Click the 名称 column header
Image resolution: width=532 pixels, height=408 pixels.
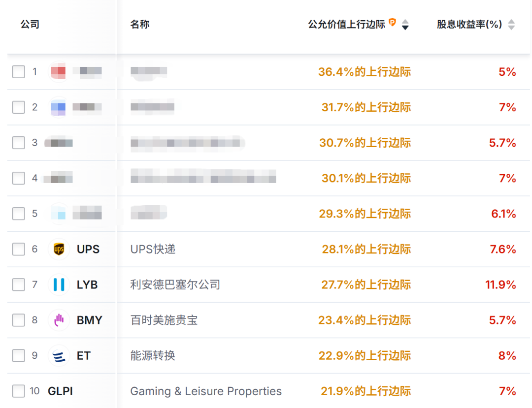(x=140, y=24)
